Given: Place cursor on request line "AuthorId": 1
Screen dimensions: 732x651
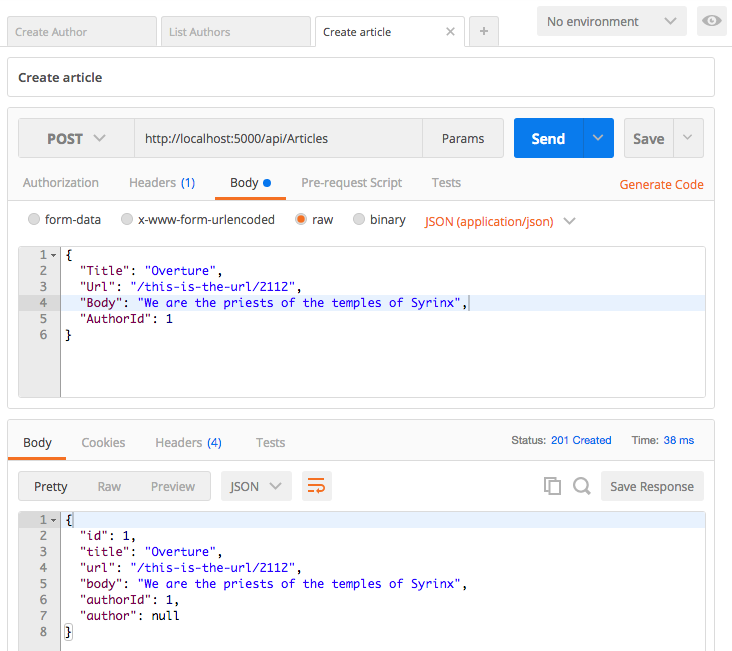Looking at the screenshot, I should click(x=126, y=319).
